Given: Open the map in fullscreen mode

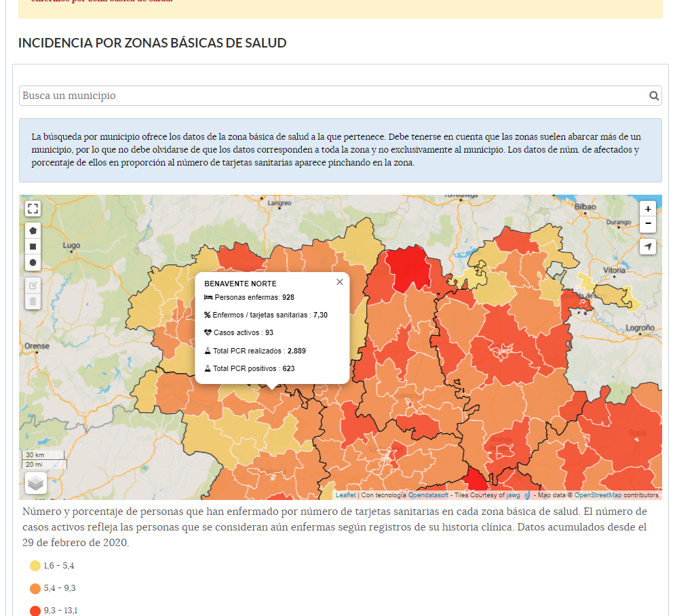Looking at the screenshot, I should tap(33, 209).
